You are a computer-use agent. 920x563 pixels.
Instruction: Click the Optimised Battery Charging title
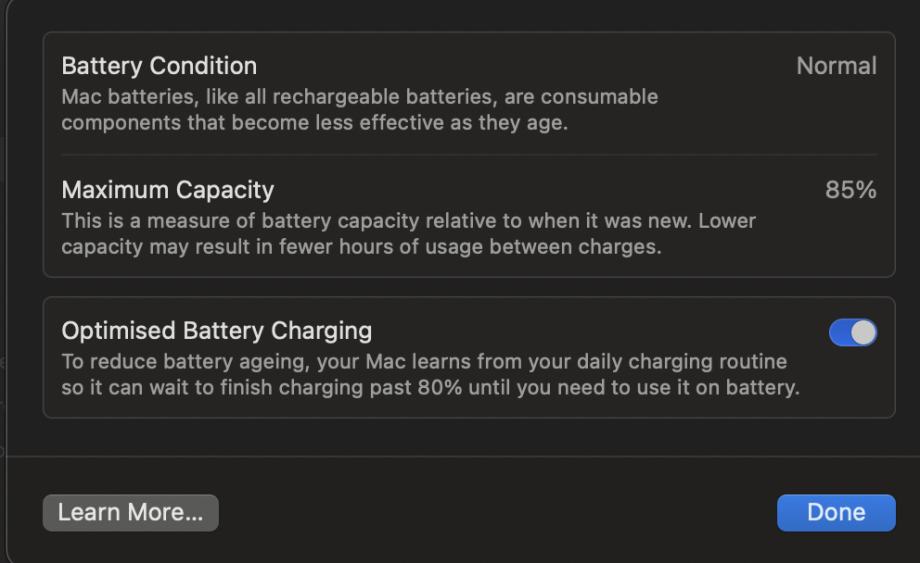[216, 331]
